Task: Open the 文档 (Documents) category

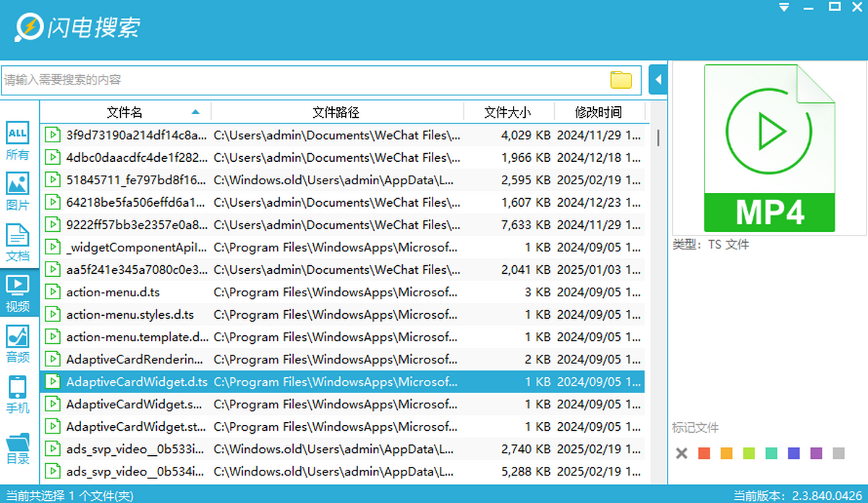Action: (17, 241)
